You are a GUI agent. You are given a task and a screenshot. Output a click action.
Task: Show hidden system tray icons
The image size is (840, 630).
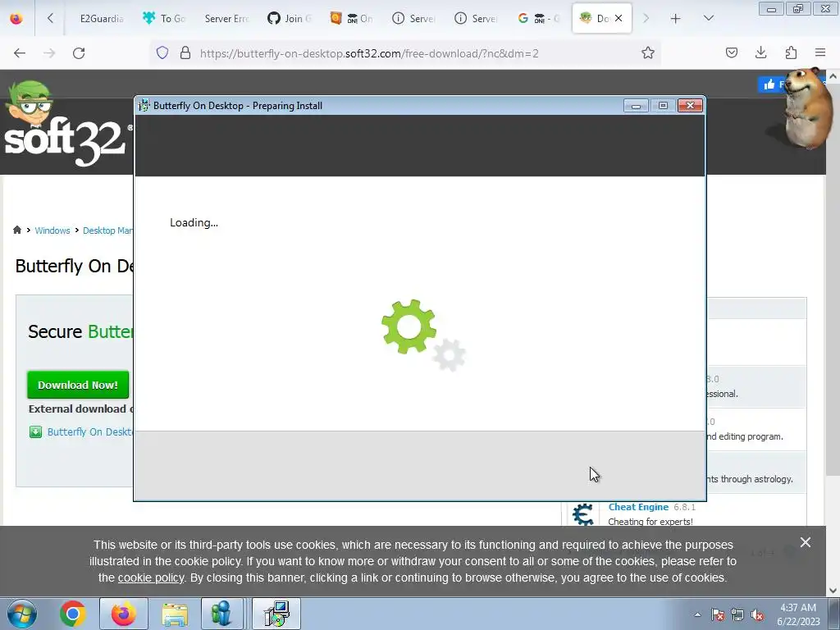pyautogui.click(x=697, y=614)
